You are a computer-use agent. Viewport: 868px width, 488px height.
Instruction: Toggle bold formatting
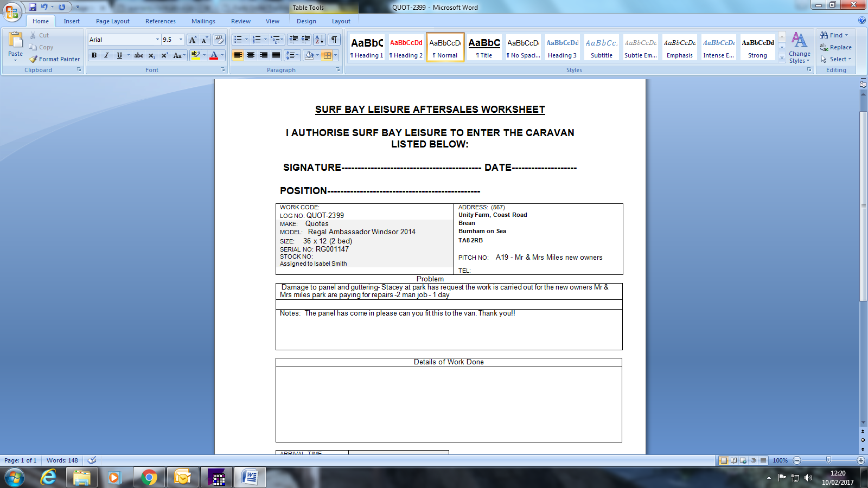point(94,55)
